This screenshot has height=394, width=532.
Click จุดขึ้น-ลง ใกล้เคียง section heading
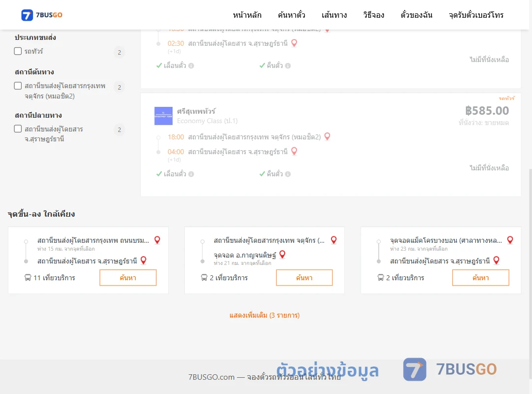coord(41,214)
